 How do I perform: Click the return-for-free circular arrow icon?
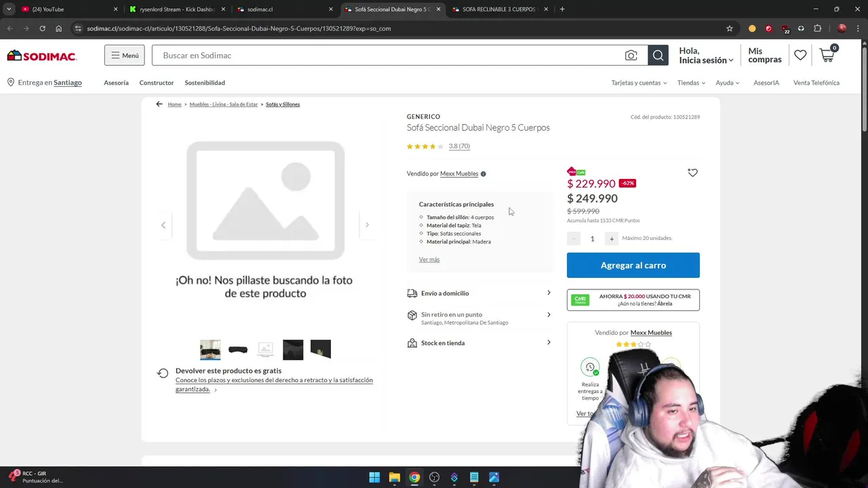pos(163,373)
